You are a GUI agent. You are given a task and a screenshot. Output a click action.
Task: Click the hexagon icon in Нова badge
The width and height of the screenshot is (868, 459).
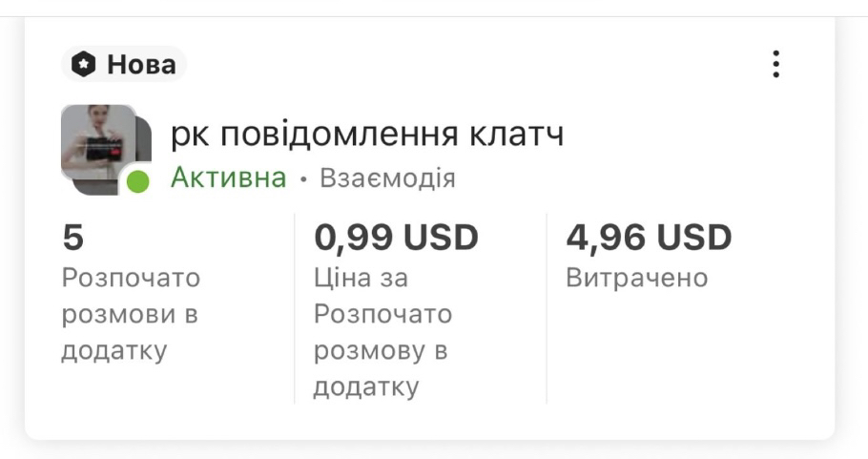pos(85,65)
